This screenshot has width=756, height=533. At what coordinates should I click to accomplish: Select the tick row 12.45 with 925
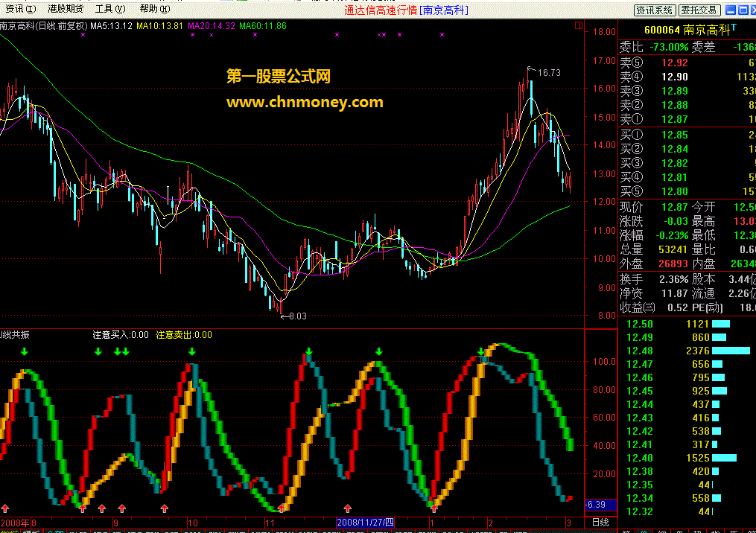[687, 391]
